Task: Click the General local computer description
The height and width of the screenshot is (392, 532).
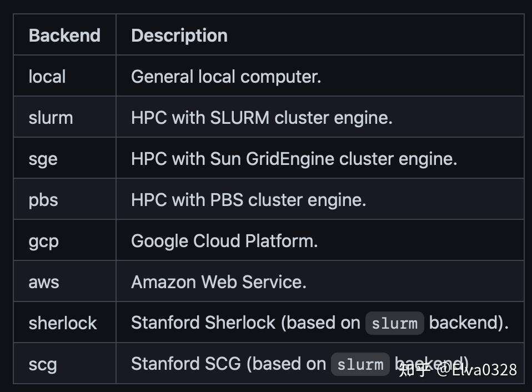Action: pos(226,77)
